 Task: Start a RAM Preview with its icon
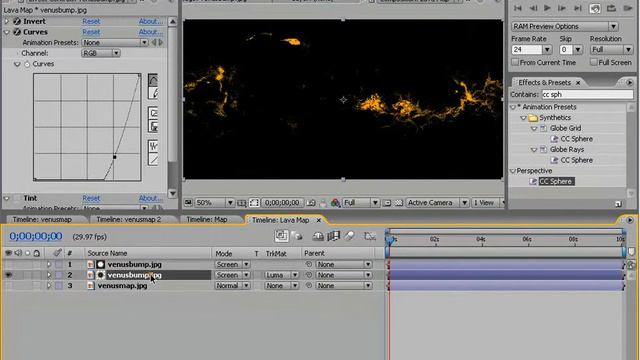[x=628, y=8]
